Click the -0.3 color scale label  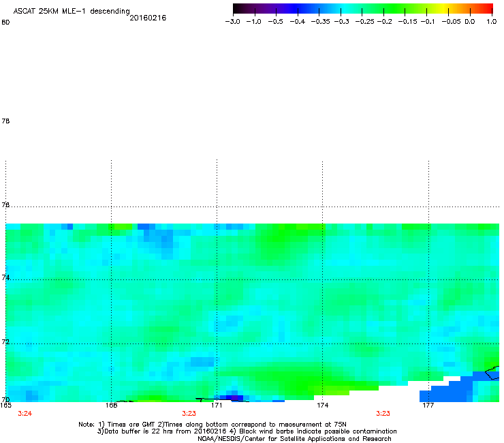(341, 22)
